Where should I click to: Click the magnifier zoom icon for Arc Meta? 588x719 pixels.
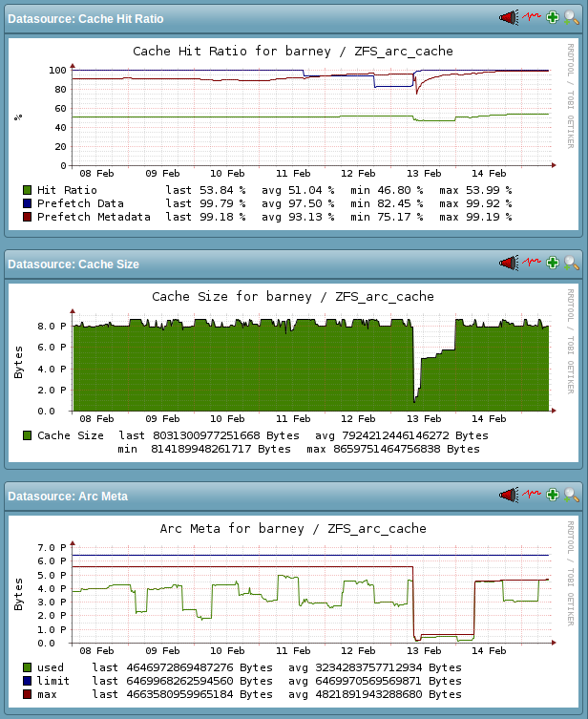(x=572, y=495)
